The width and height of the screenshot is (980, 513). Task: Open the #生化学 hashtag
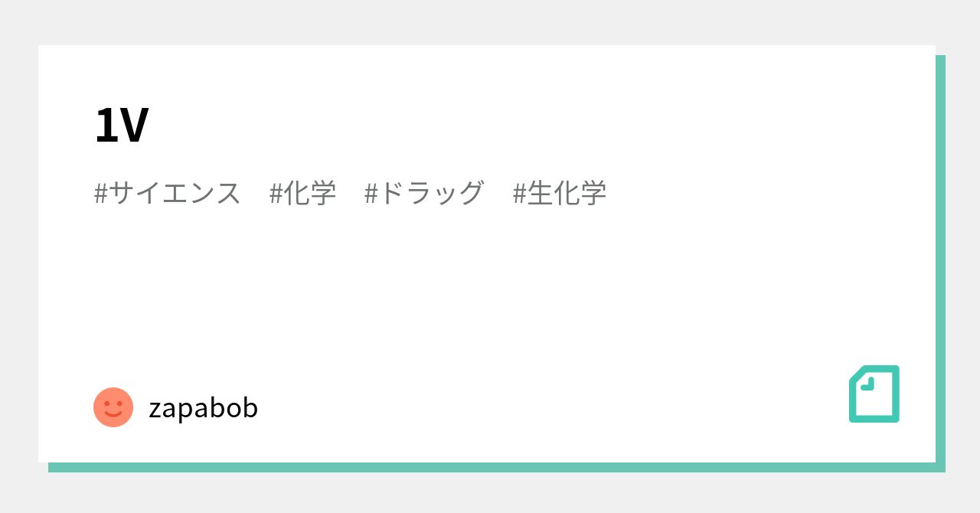pyautogui.click(x=559, y=193)
